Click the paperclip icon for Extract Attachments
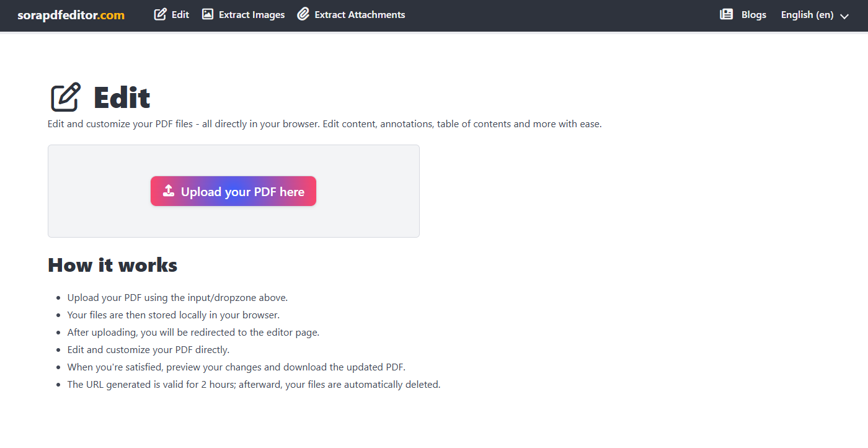The width and height of the screenshot is (868, 448). coord(303,14)
